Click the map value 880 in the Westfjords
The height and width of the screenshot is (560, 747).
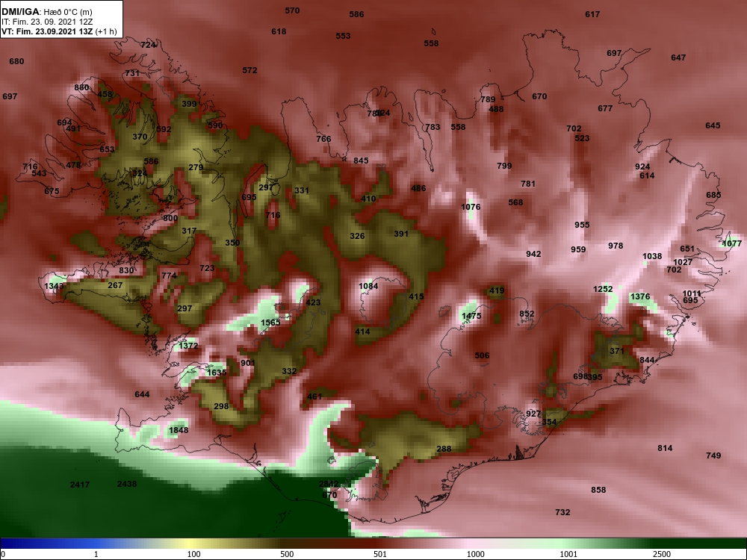81,87
